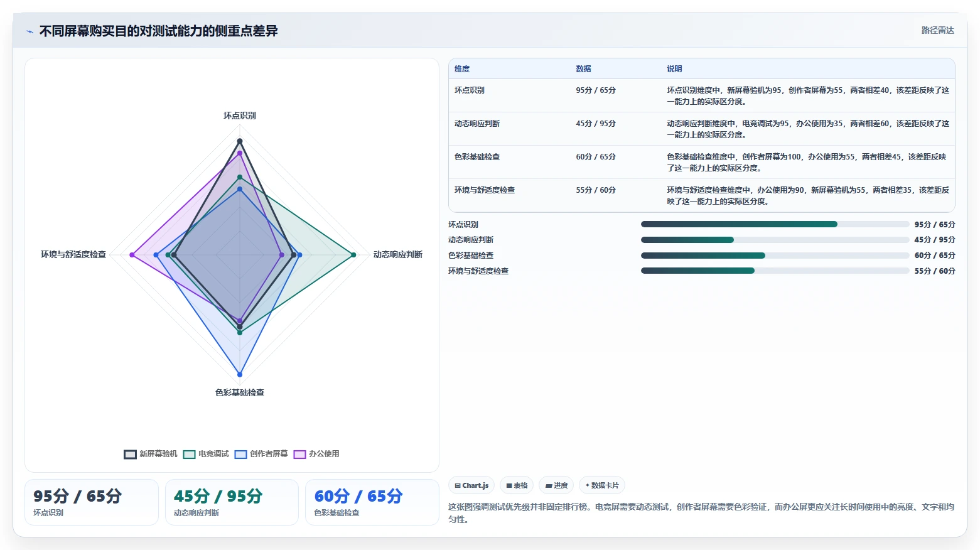
Task: Click the blue 创作者屏幕 point on the 色彩基础检查 axis
Action: (240, 375)
